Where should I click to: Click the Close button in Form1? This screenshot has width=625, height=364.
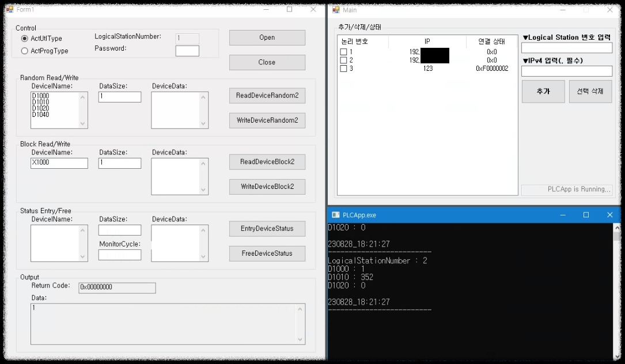(x=267, y=62)
